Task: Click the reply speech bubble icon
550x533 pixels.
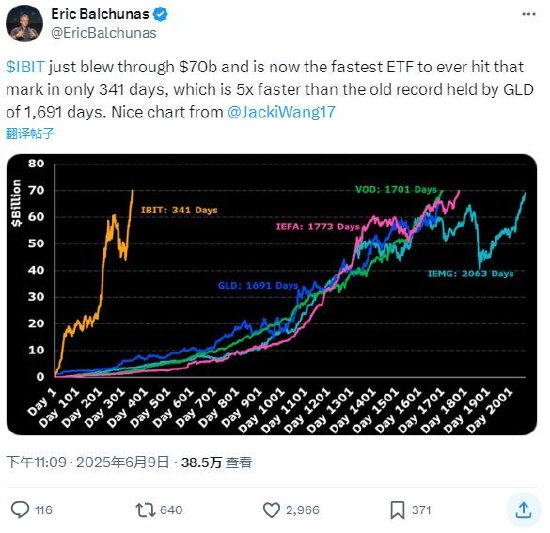Action: (x=20, y=510)
